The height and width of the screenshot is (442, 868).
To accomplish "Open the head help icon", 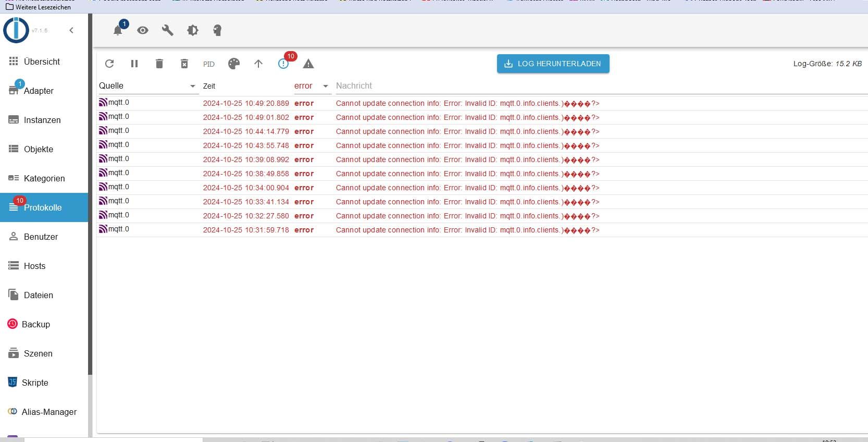I will [218, 30].
